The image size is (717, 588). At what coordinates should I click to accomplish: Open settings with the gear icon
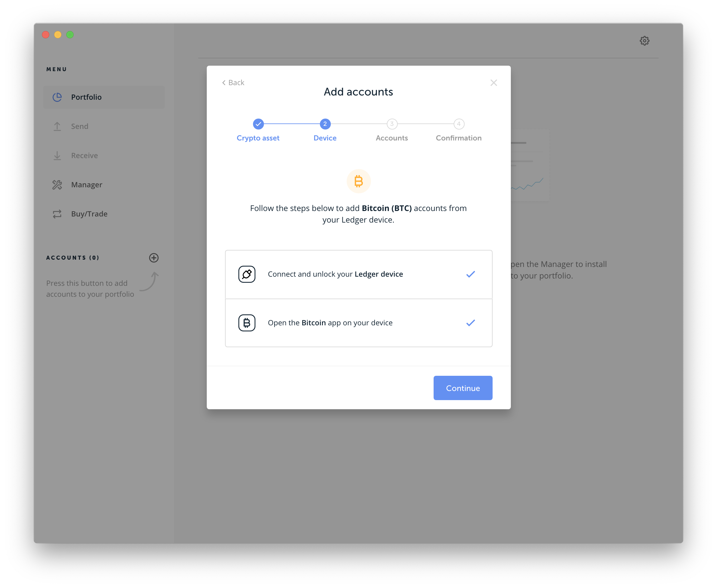[x=644, y=41]
